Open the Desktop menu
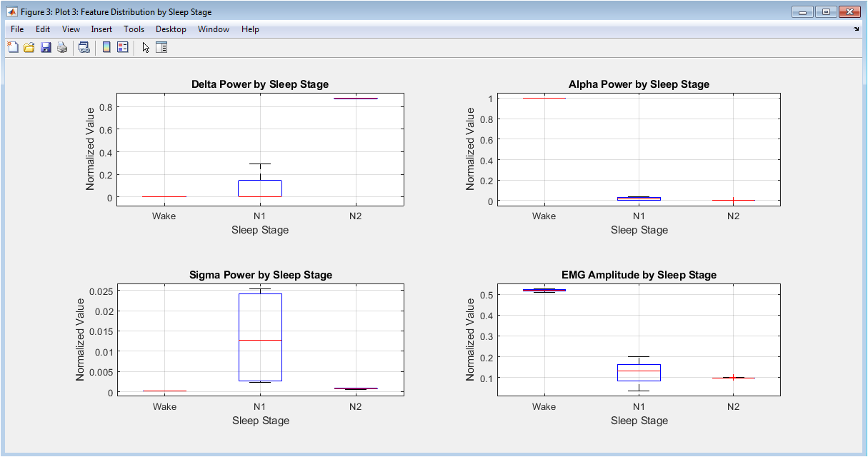 point(171,29)
